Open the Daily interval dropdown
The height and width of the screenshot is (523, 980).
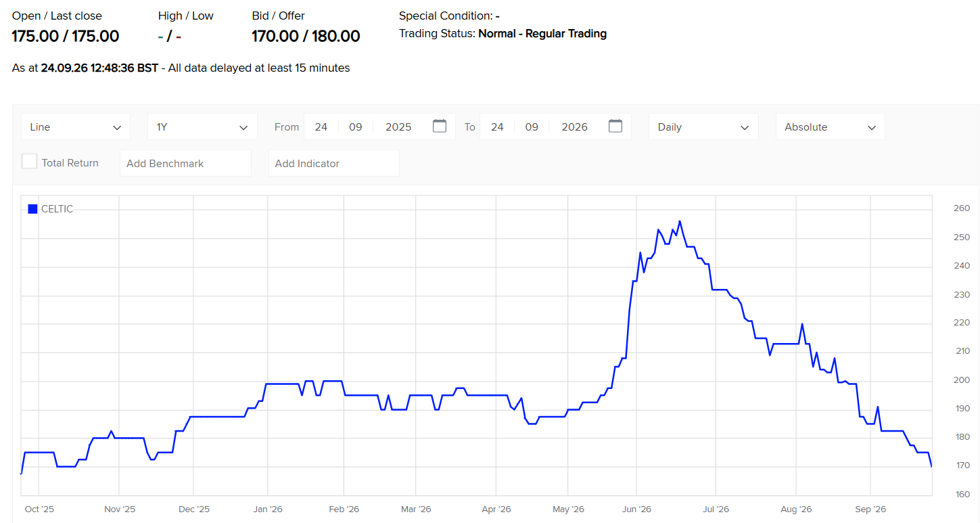pyautogui.click(x=703, y=127)
